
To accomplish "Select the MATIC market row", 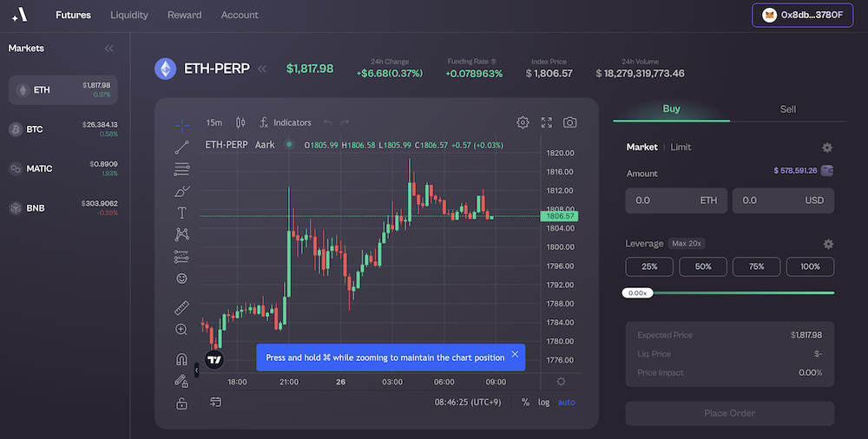I will pyautogui.click(x=63, y=168).
